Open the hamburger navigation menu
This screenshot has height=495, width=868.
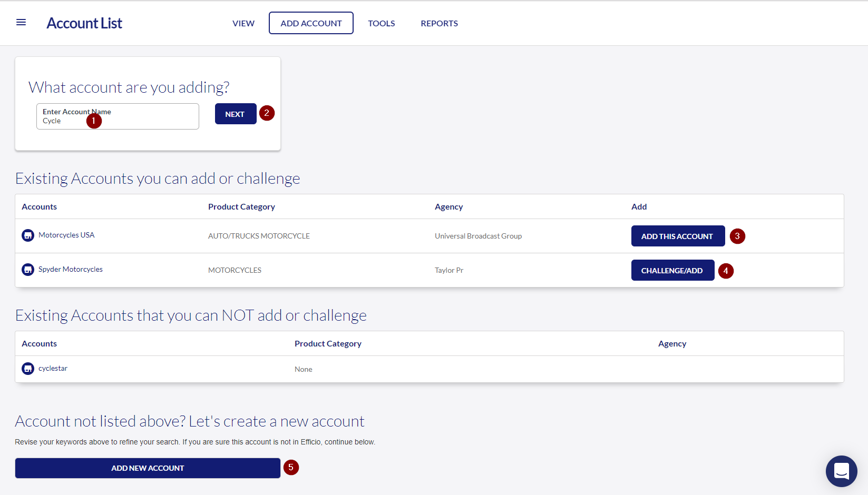21,22
